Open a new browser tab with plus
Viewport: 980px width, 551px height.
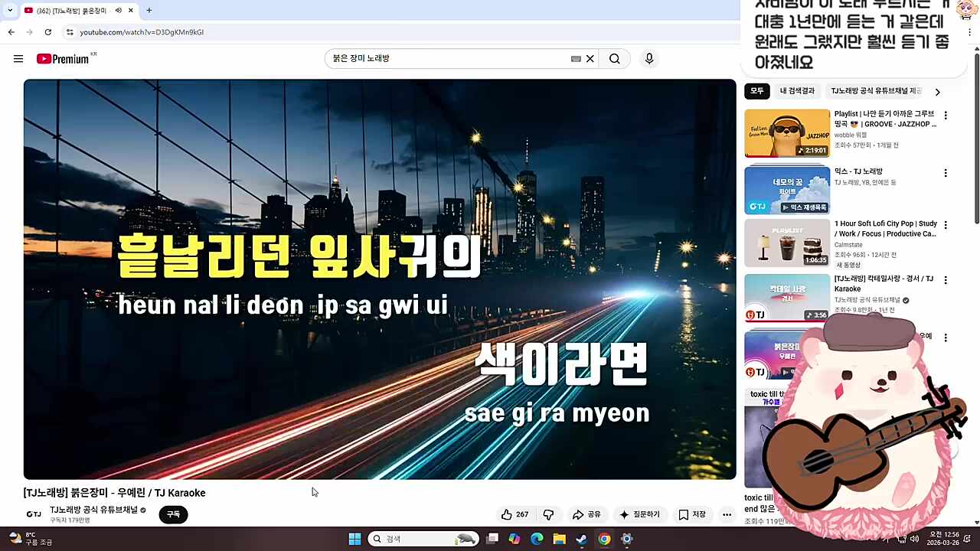149,11
